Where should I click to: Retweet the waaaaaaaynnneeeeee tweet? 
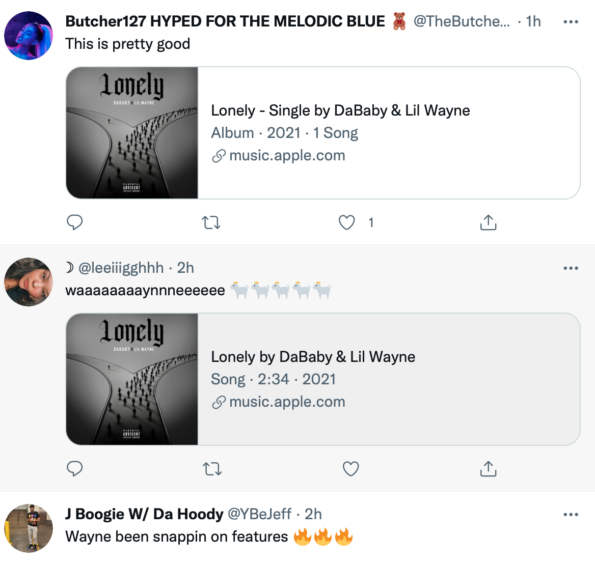pos(212,469)
